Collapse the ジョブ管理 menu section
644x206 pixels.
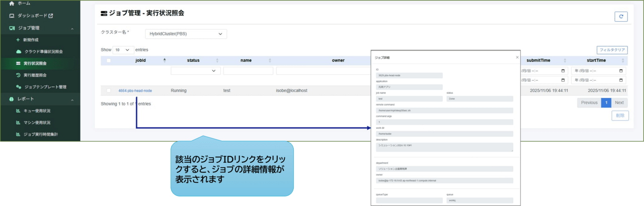coord(72,28)
